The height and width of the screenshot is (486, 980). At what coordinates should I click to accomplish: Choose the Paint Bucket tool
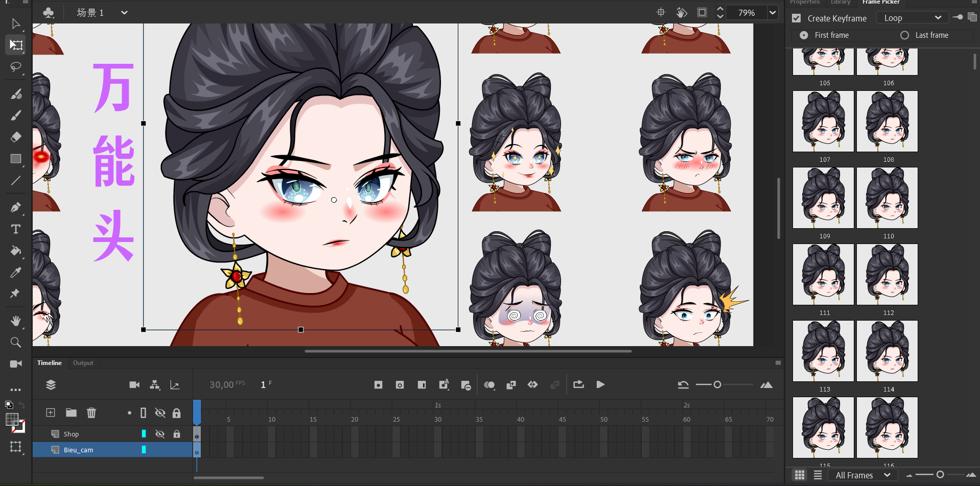tap(16, 251)
